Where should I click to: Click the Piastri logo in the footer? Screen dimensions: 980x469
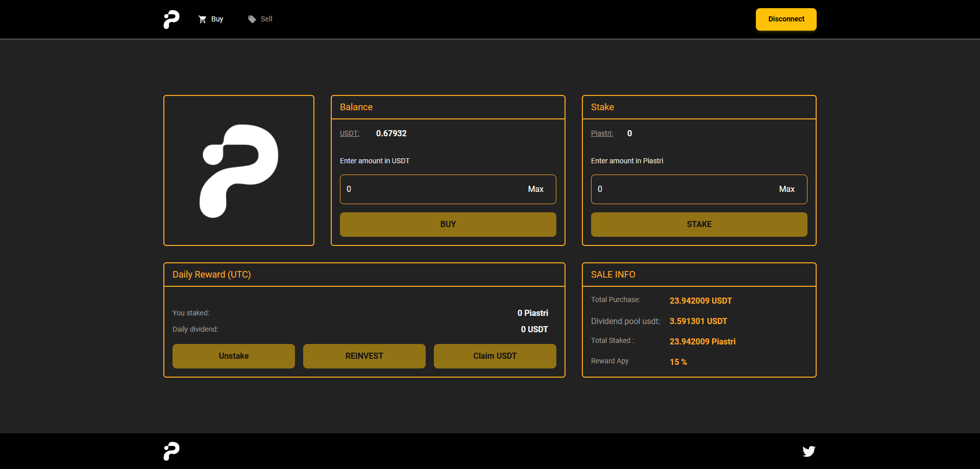170,451
